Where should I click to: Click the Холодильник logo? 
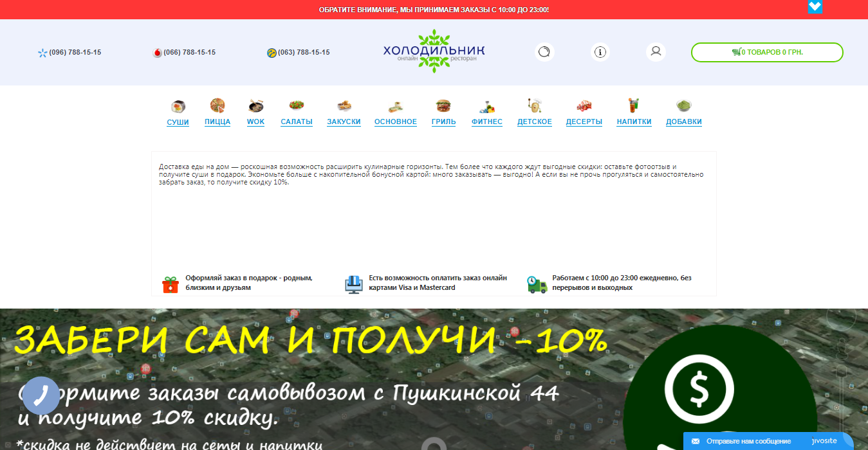point(434,51)
